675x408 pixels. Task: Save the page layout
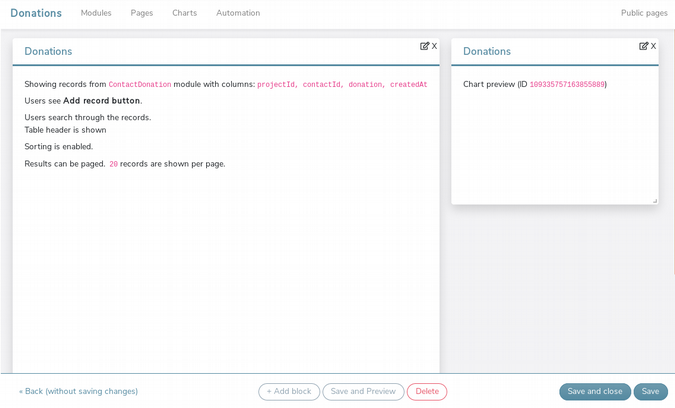[x=650, y=391]
